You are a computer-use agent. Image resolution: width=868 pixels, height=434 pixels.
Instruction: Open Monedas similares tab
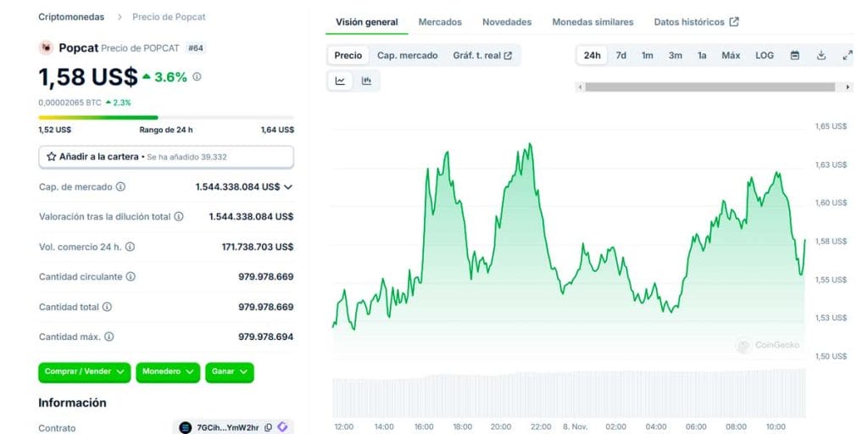pyautogui.click(x=593, y=22)
